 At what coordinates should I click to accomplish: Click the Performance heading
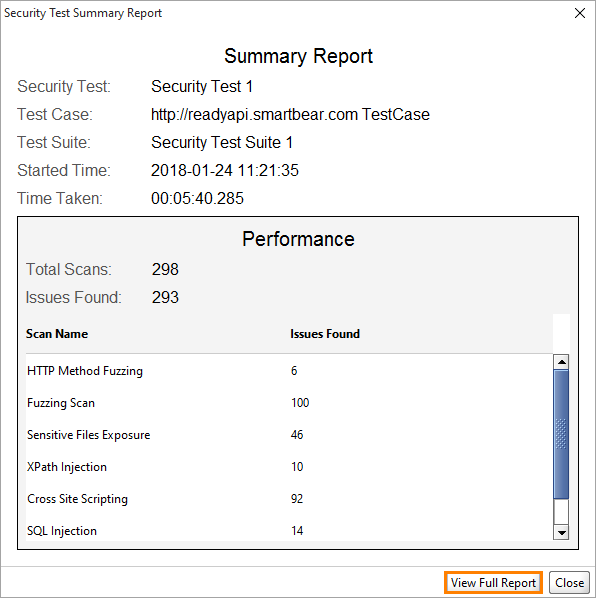pos(298,240)
